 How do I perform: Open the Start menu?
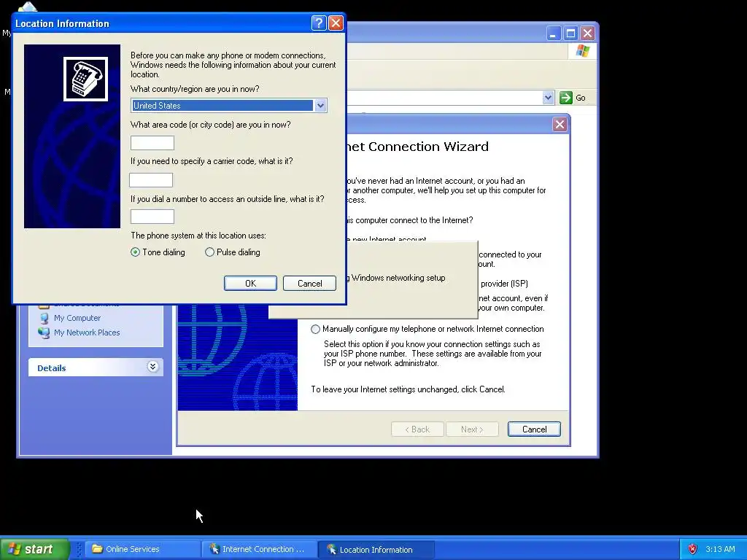click(x=35, y=549)
